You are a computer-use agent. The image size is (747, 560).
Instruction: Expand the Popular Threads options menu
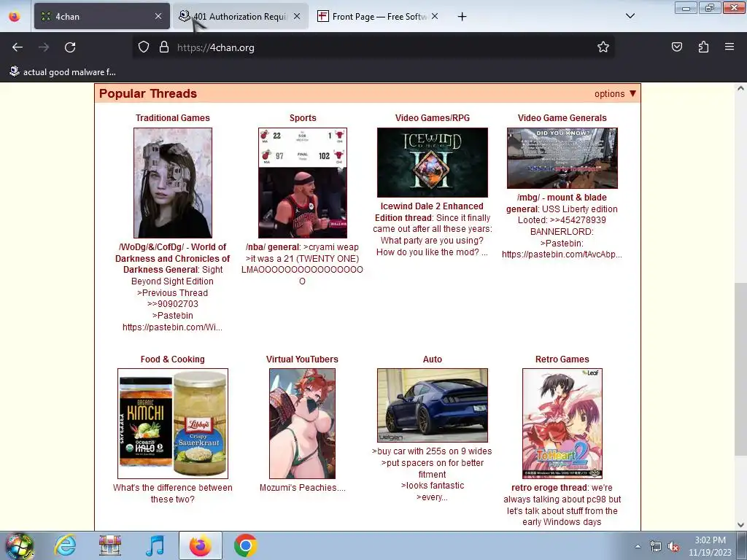[615, 94]
